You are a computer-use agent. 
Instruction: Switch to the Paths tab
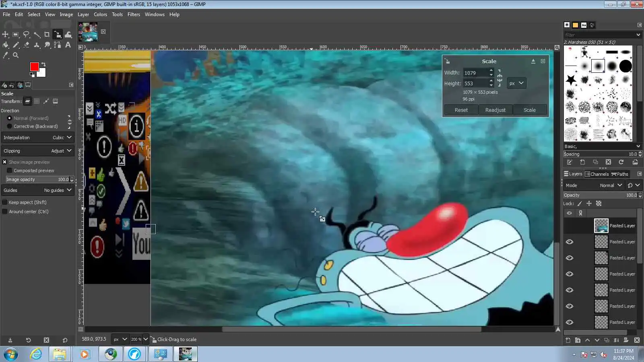620,174
